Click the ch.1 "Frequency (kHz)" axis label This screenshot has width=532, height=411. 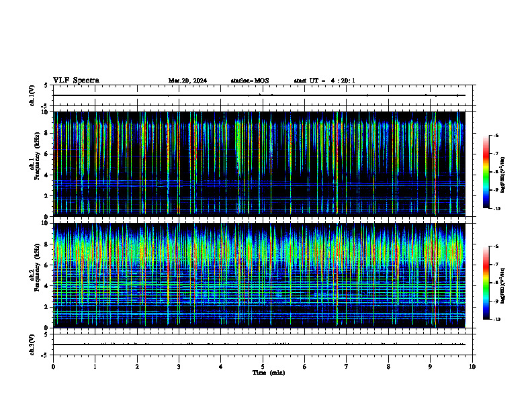(37, 156)
